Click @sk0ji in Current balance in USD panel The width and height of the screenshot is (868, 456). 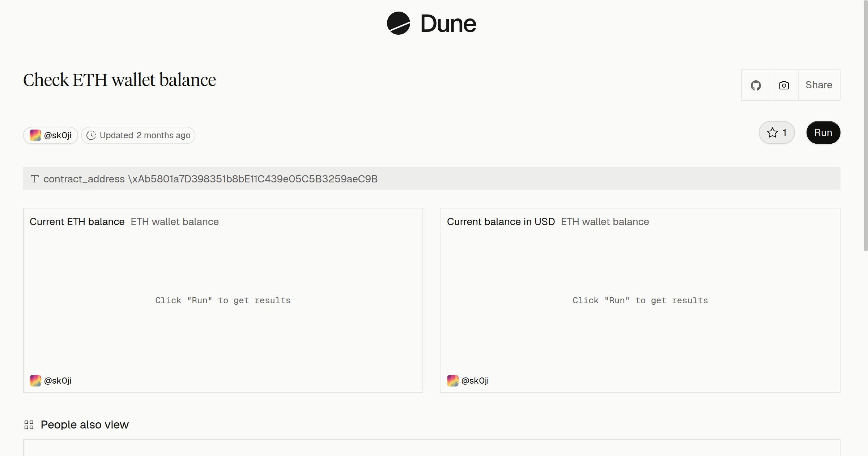[475, 381]
